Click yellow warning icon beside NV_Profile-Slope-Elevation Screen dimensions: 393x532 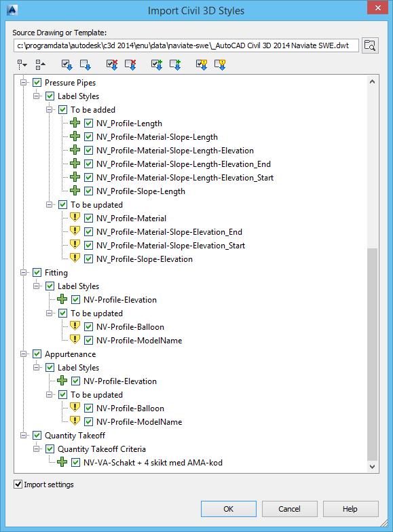click(x=75, y=258)
